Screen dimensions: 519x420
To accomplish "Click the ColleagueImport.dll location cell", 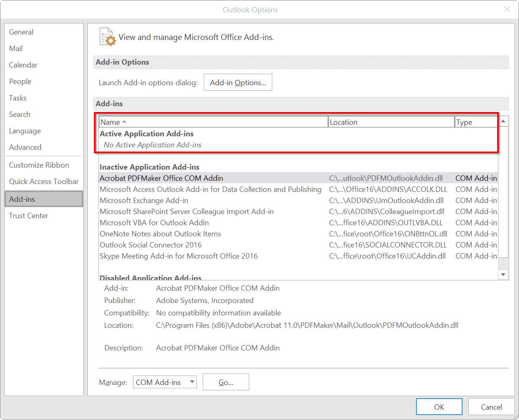I will (x=387, y=212).
